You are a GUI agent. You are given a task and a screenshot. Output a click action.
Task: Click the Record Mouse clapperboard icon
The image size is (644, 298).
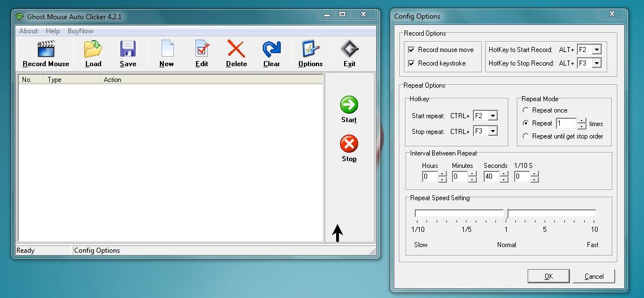[x=46, y=49]
